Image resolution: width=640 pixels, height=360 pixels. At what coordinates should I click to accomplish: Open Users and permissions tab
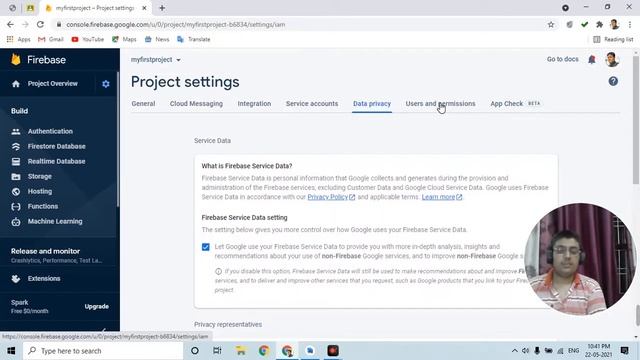click(440, 104)
